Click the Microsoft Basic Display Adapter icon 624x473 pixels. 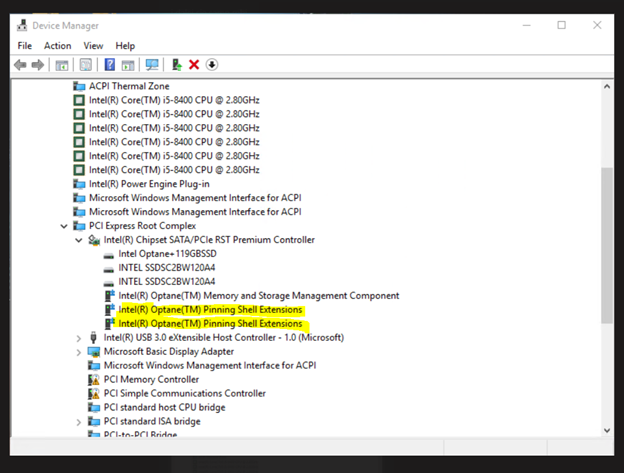click(x=94, y=352)
